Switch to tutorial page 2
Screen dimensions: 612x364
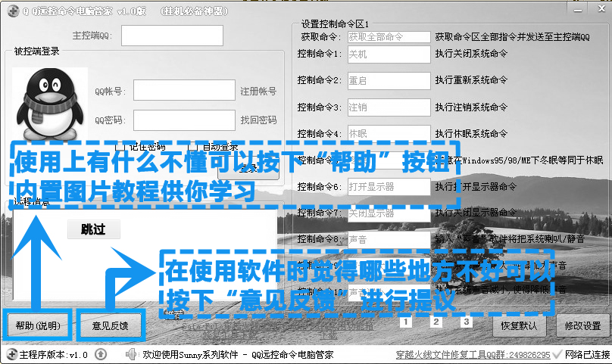click(x=436, y=322)
